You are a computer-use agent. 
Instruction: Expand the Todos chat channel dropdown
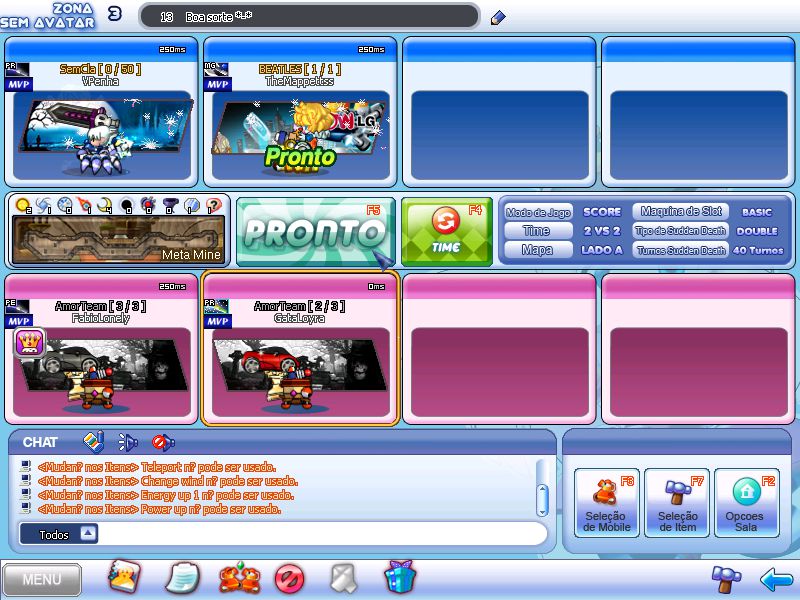click(88, 534)
